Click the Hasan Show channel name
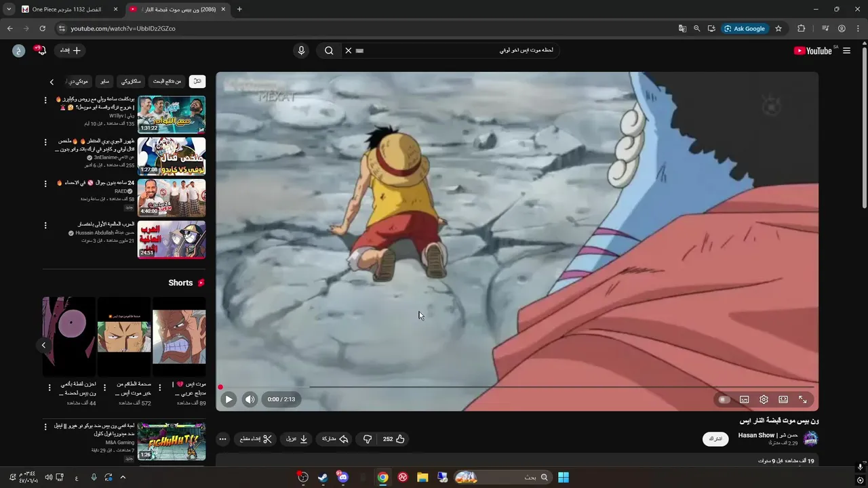868x488 pixels. pos(768,435)
